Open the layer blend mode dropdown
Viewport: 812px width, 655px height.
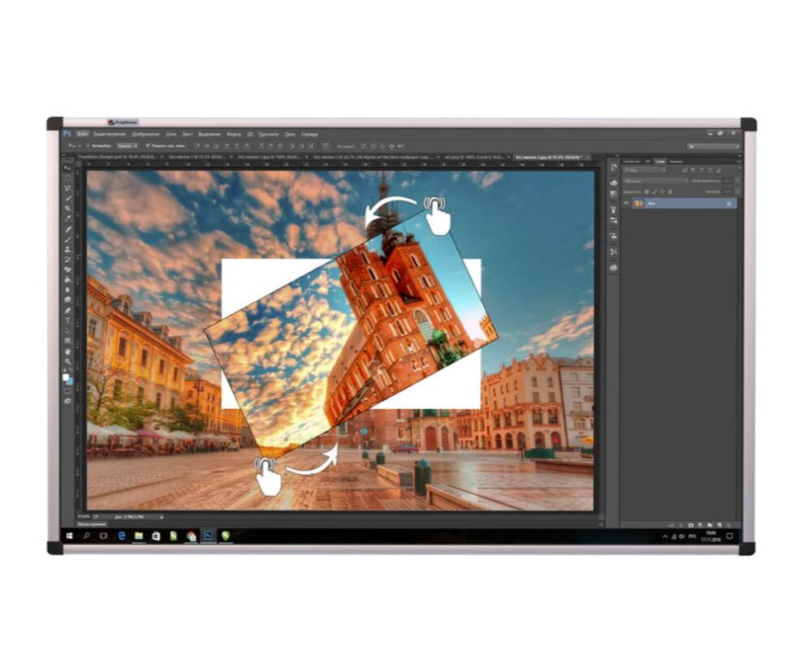(655, 181)
